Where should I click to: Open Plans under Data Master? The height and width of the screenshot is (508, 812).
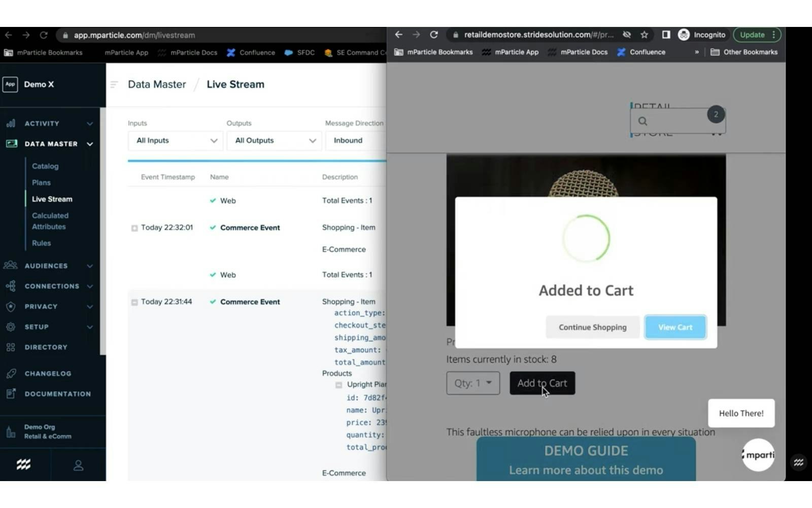pyautogui.click(x=41, y=182)
